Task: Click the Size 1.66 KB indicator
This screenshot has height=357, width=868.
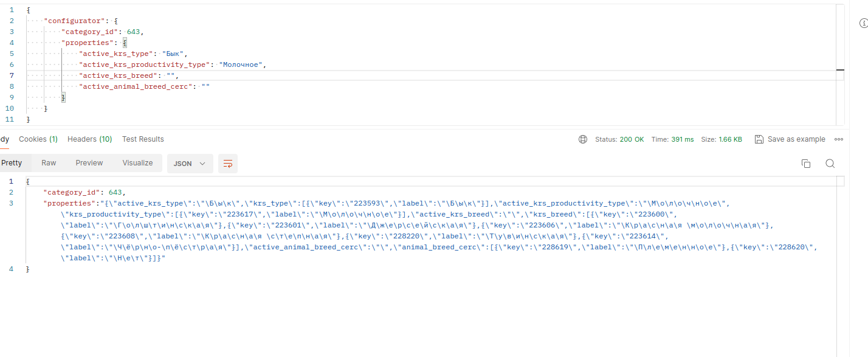Action: [x=722, y=139]
